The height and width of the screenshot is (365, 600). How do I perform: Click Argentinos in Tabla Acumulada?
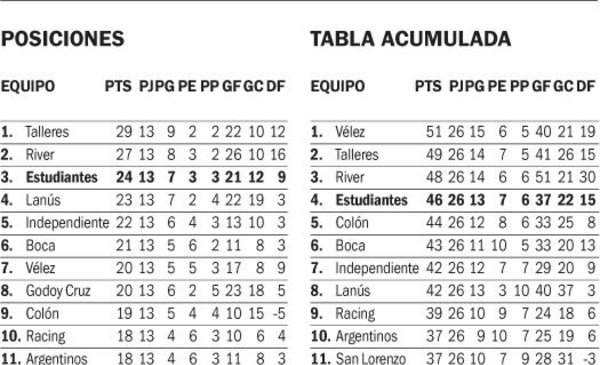tap(366, 336)
